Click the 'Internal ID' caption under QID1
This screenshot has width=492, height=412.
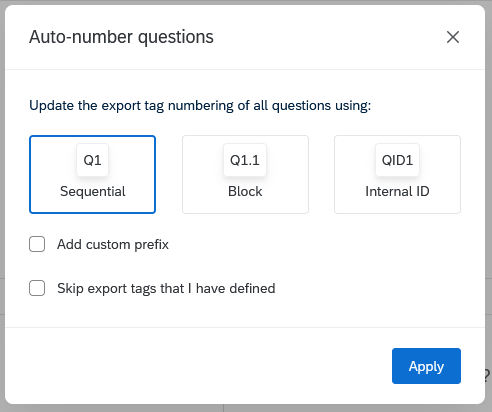click(397, 191)
